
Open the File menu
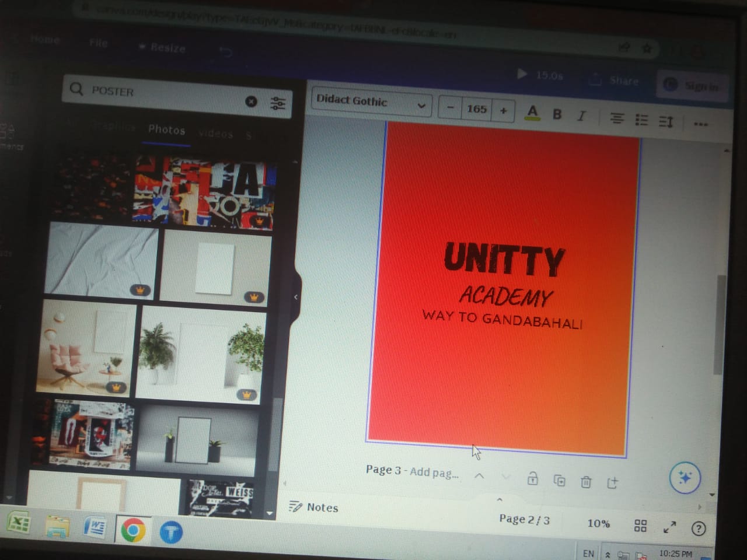pyautogui.click(x=98, y=43)
